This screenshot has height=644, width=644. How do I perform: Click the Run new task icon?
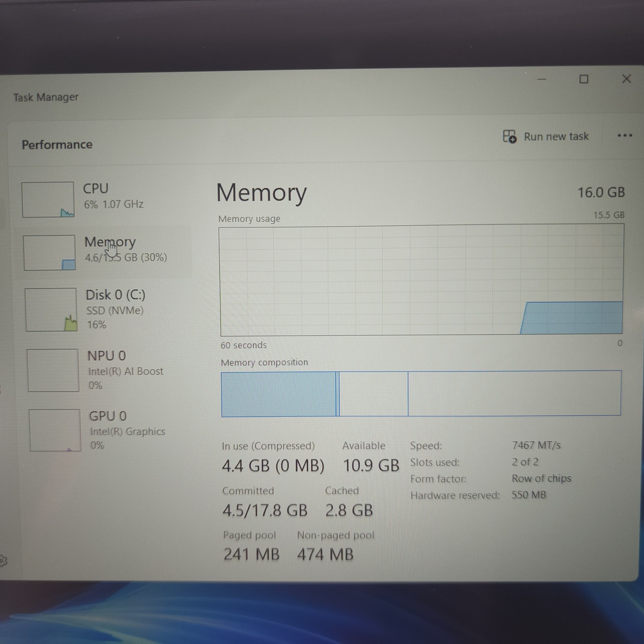point(510,136)
